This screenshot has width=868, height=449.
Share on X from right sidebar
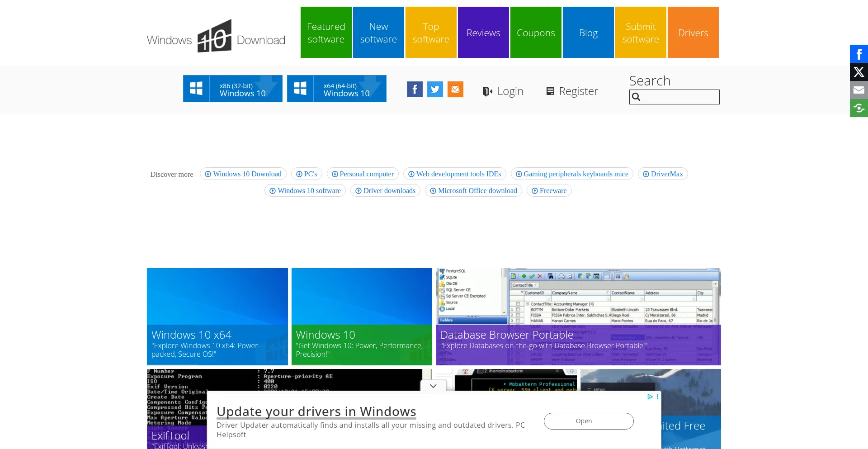coord(859,72)
